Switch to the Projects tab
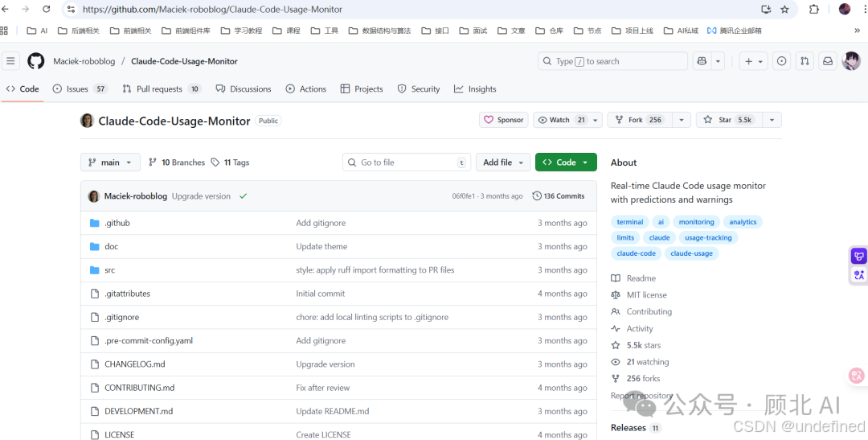Screen dimensions: 868x440 (x=362, y=88)
